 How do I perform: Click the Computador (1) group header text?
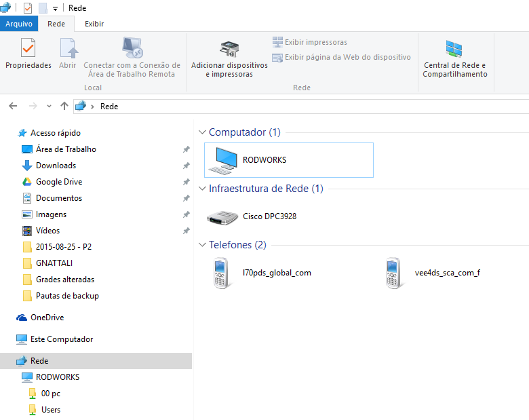[245, 132]
